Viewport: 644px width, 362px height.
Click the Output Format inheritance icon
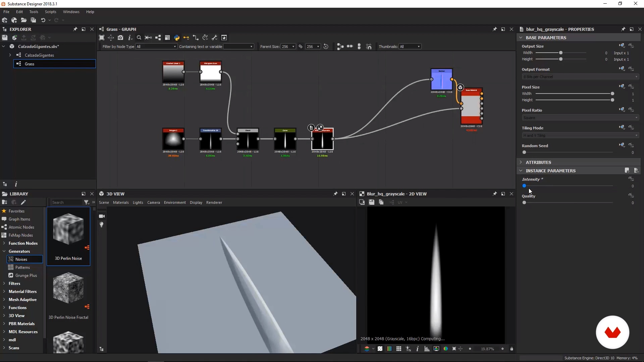pyautogui.click(x=622, y=69)
